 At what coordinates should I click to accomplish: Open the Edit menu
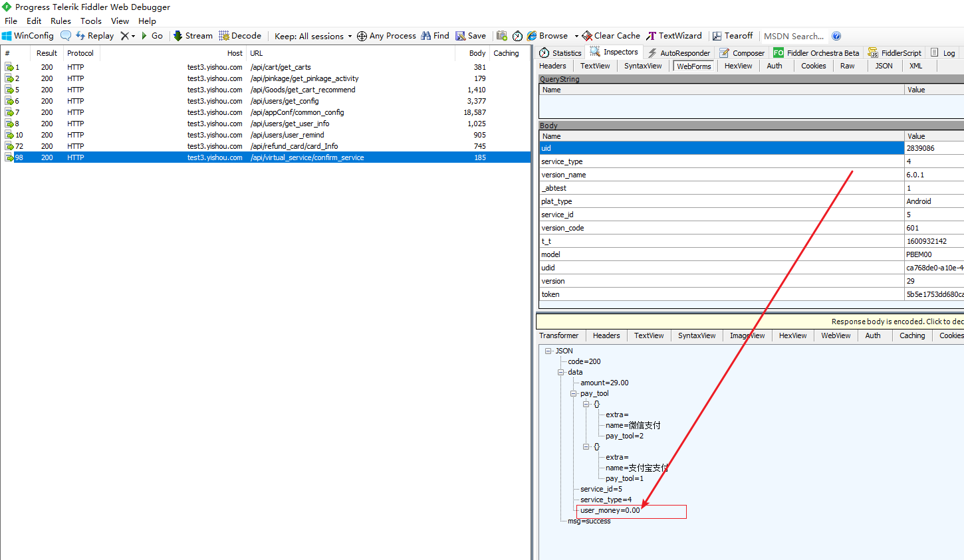point(34,21)
